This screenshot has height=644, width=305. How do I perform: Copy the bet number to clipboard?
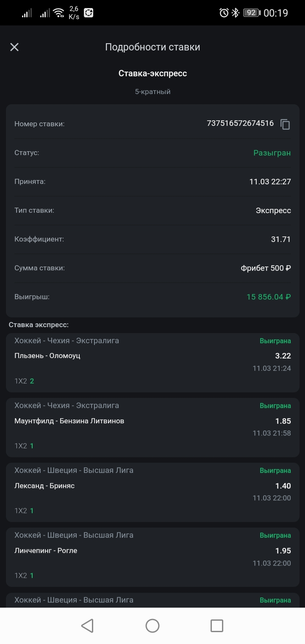286,124
